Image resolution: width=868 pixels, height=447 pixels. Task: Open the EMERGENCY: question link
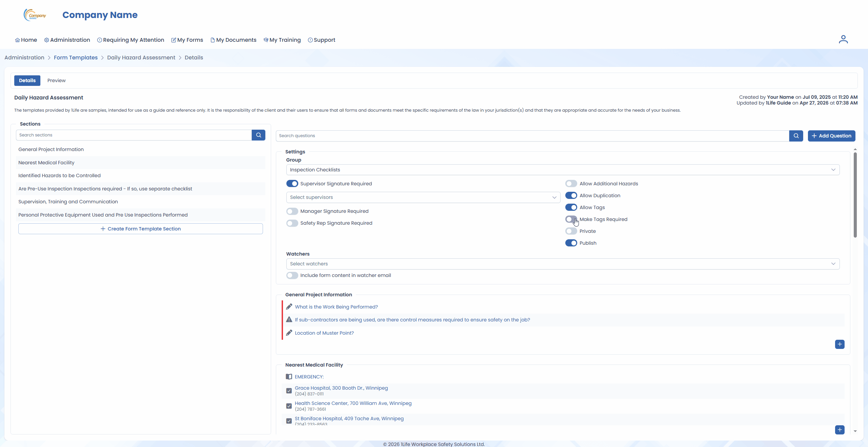[309, 377]
